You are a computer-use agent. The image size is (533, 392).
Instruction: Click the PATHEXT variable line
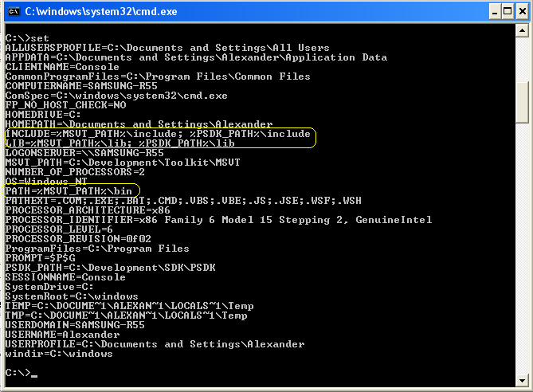[183, 201]
